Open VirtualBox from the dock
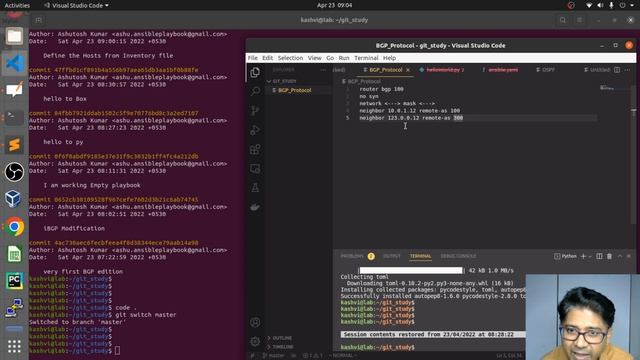The height and width of the screenshot is (360, 640). pos(14,199)
